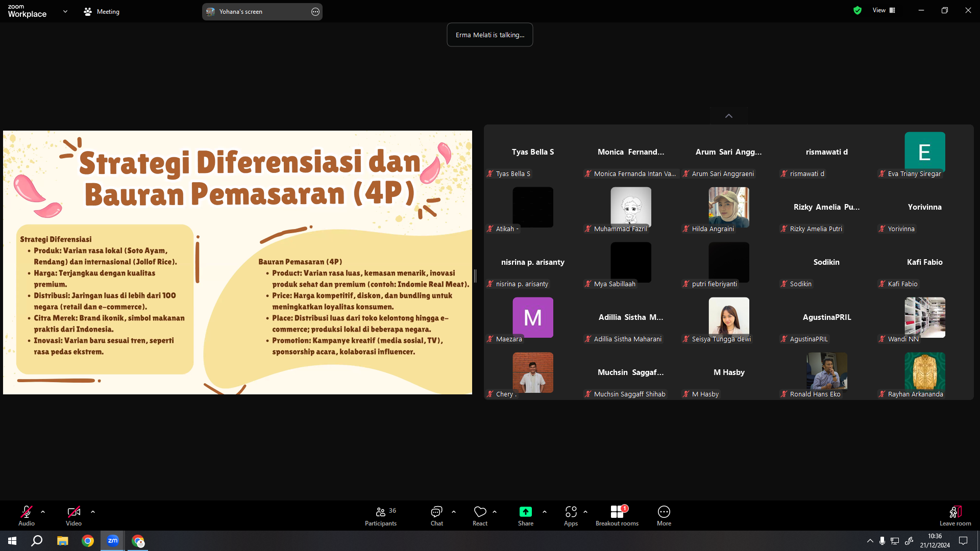Open the network icon in system tray
Viewport: 980px width, 551px height.
point(895,541)
